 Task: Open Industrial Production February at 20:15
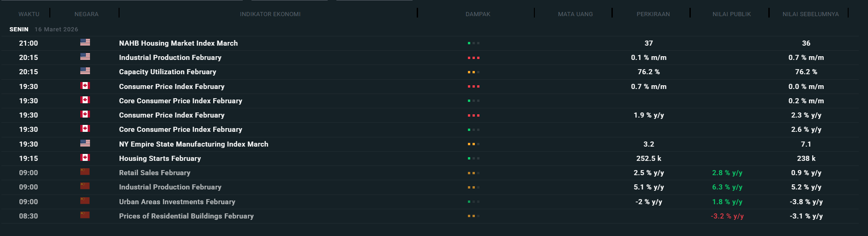click(x=170, y=57)
